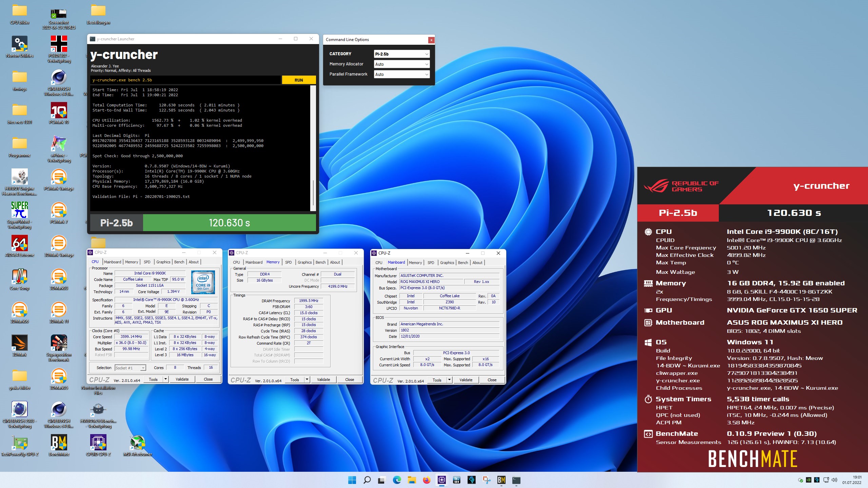Screen dimensions: 868x488
Task: Launch TechPowerUp GPU-Z icon
Action: (20, 445)
